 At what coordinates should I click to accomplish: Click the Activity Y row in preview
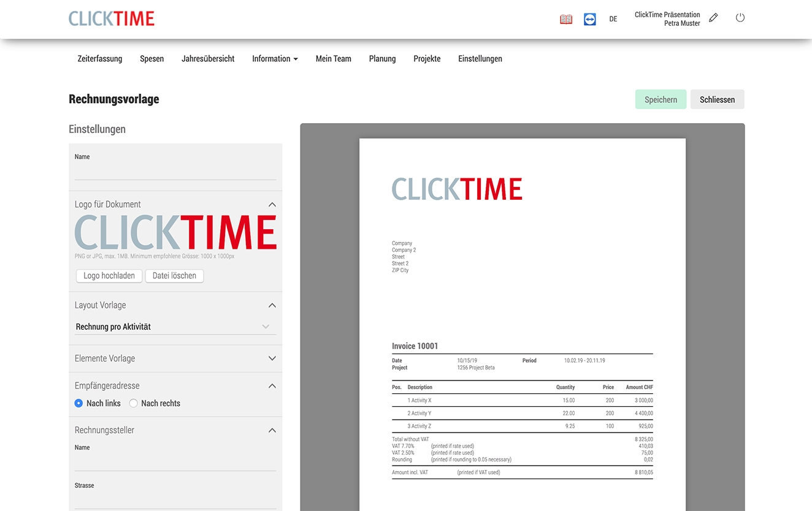point(523,413)
